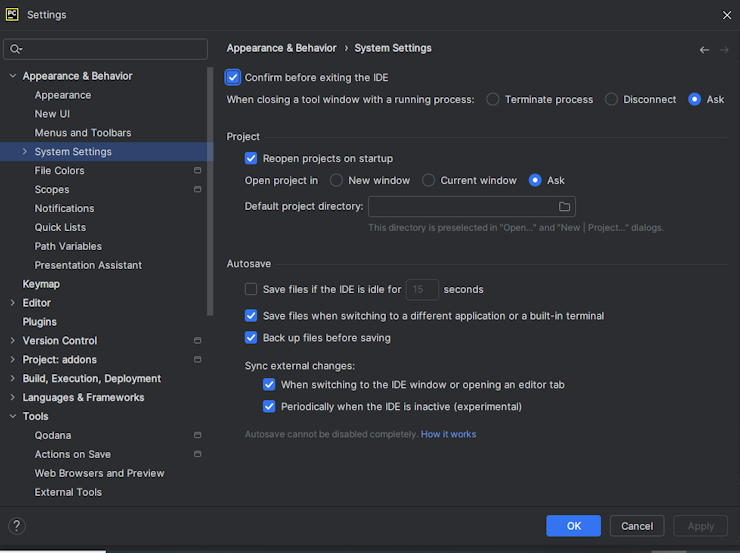The height and width of the screenshot is (553, 740).
Task: Click the forward navigation arrow
Action: (x=724, y=50)
